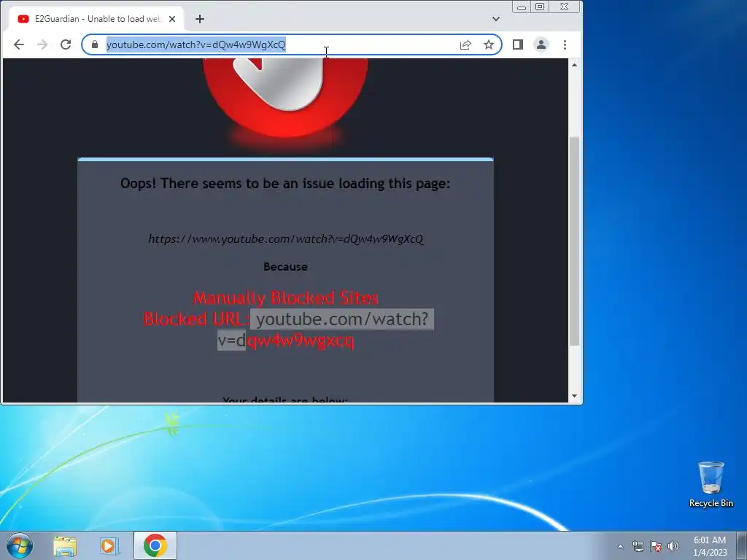This screenshot has width=747, height=560.
Task: Open the network status tray icon
Action: 638,546
